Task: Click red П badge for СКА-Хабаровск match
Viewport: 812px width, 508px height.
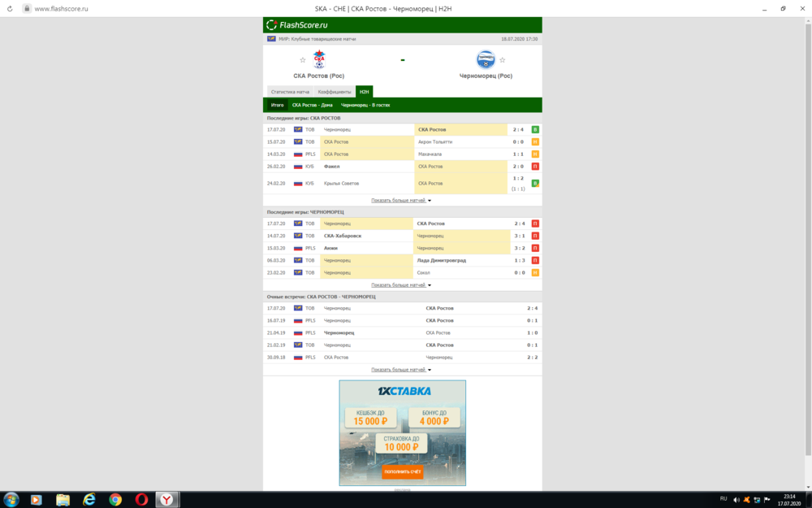Action: click(535, 236)
